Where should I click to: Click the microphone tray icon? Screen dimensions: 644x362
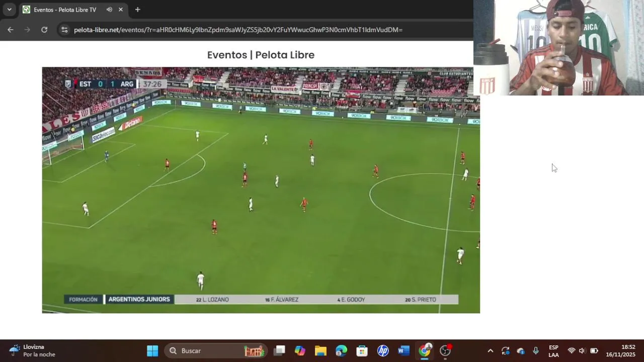coord(536,351)
